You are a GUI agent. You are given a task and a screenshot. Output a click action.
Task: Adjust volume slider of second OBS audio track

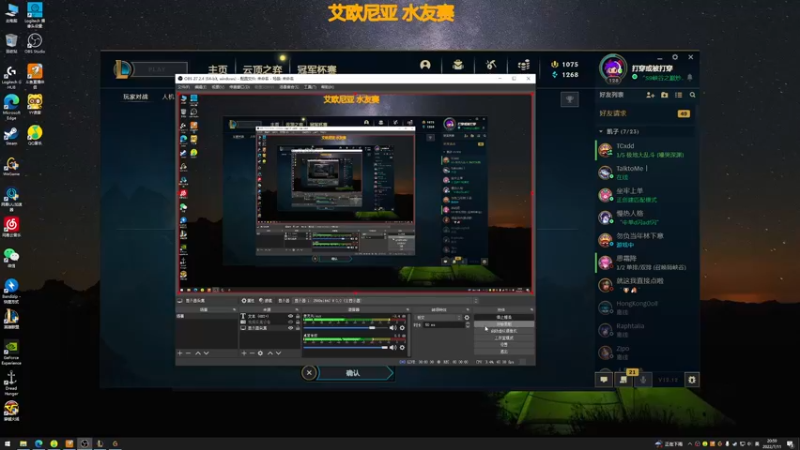coord(346,347)
